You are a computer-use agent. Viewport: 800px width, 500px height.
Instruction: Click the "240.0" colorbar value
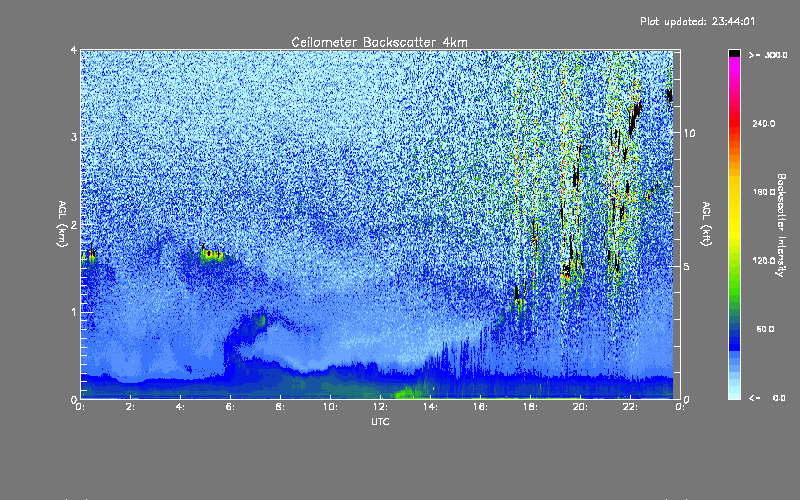coord(764,123)
